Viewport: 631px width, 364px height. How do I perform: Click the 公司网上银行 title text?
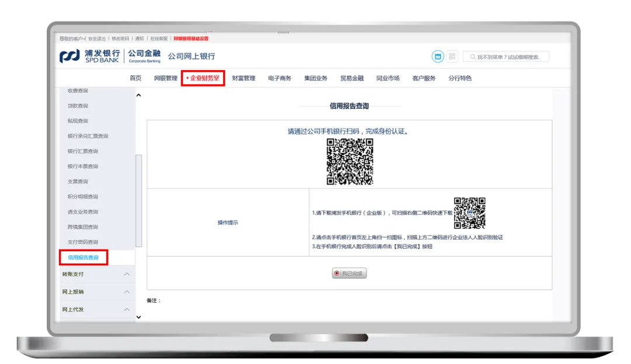[192, 56]
